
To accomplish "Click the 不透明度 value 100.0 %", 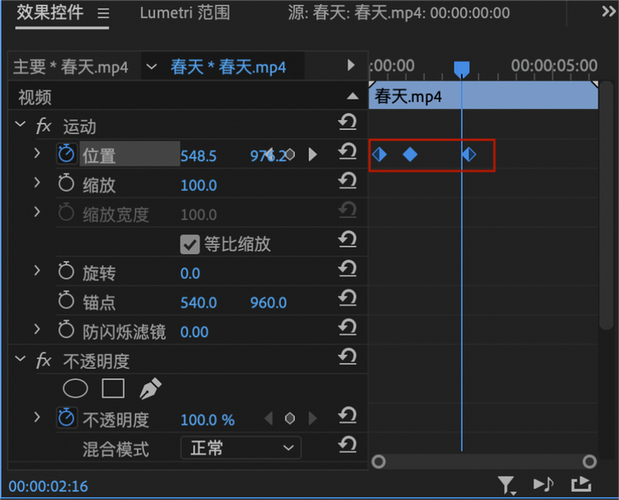I will coord(208,420).
